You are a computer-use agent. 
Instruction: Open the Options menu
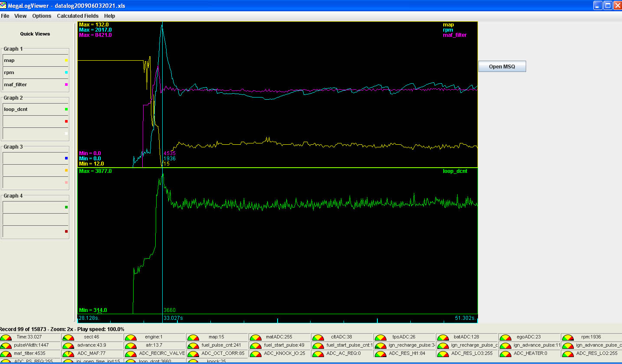click(x=42, y=16)
